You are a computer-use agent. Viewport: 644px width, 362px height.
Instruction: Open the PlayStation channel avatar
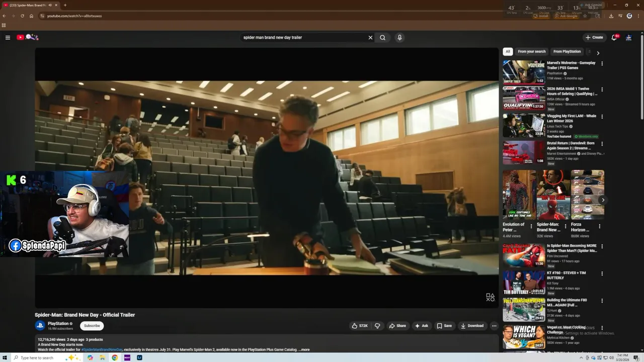pyautogui.click(x=40, y=325)
